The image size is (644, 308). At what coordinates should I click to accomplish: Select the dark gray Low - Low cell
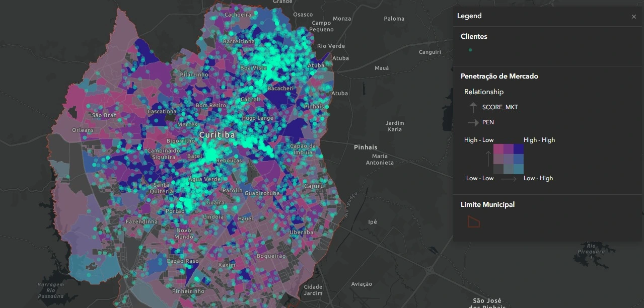(498, 169)
